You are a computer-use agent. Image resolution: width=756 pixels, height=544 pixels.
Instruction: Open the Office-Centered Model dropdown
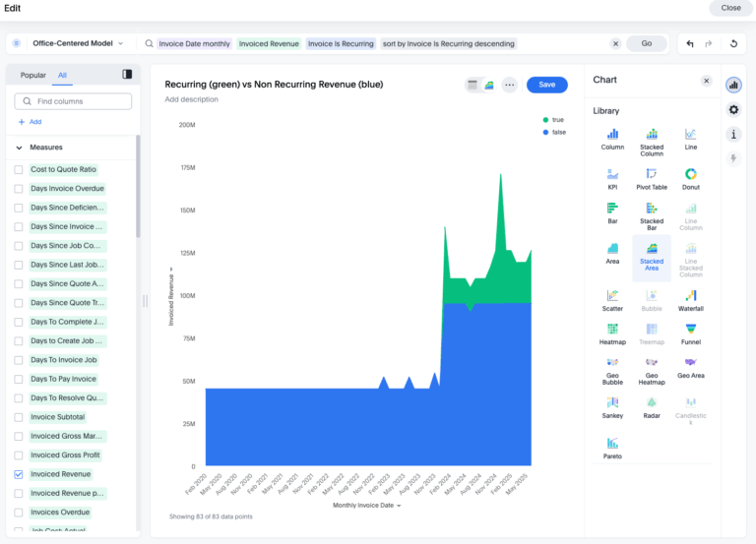71,43
